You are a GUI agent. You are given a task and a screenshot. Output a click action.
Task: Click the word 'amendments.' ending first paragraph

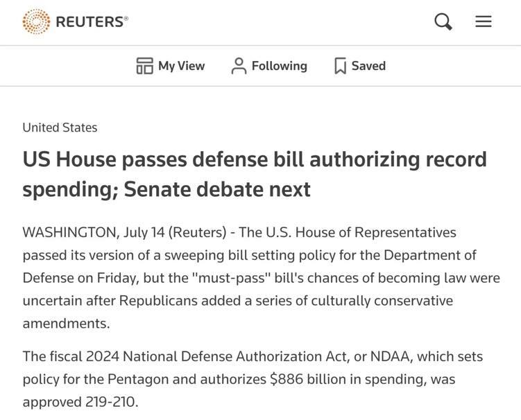coord(66,324)
